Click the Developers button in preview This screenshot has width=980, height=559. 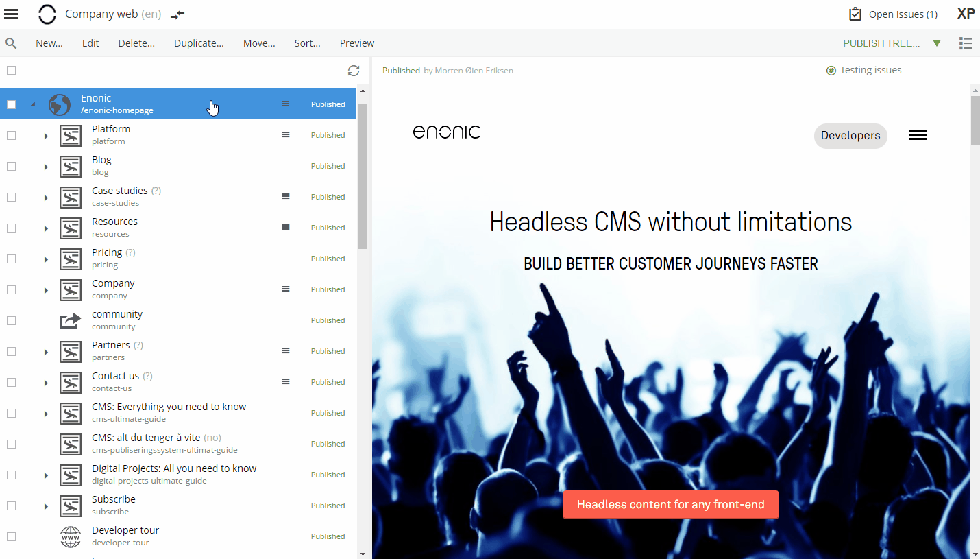pos(850,135)
